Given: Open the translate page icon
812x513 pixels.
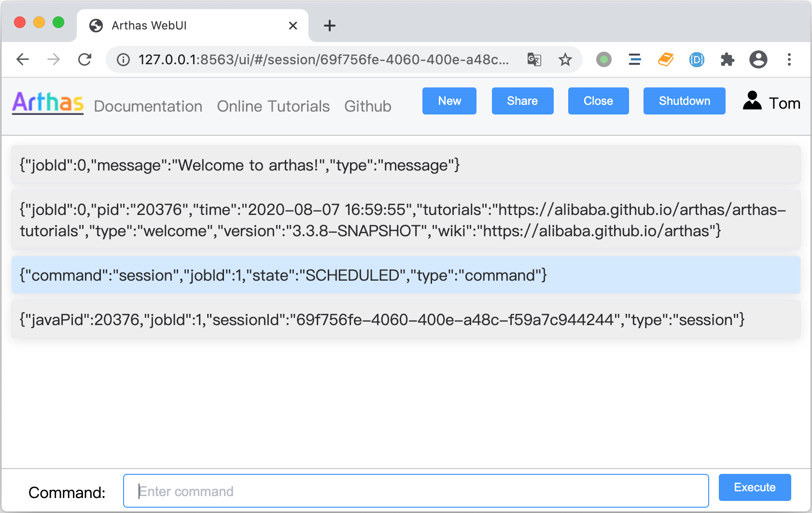Looking at the screenshot, I should pyautogui.click(x=534, y=59).
